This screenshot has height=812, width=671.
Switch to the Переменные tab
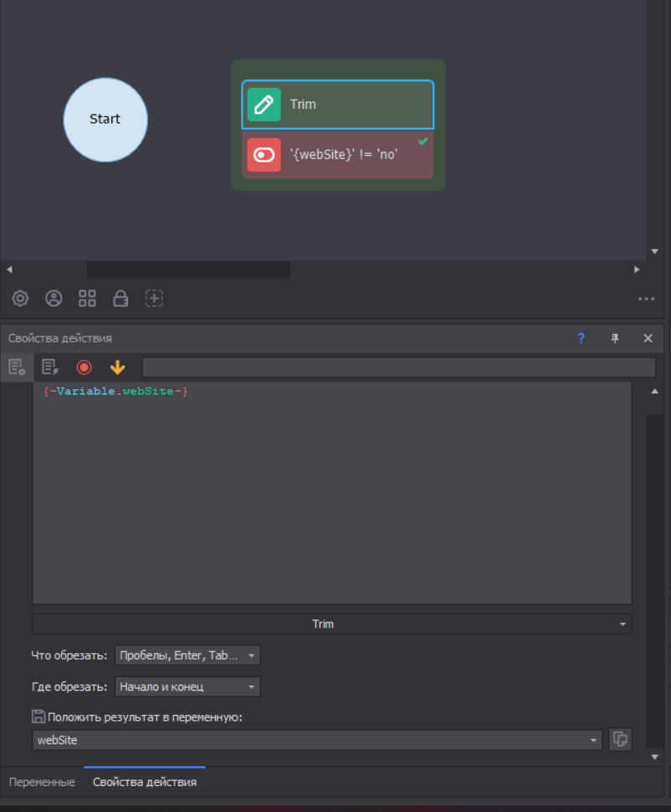[x=42, y=782]
